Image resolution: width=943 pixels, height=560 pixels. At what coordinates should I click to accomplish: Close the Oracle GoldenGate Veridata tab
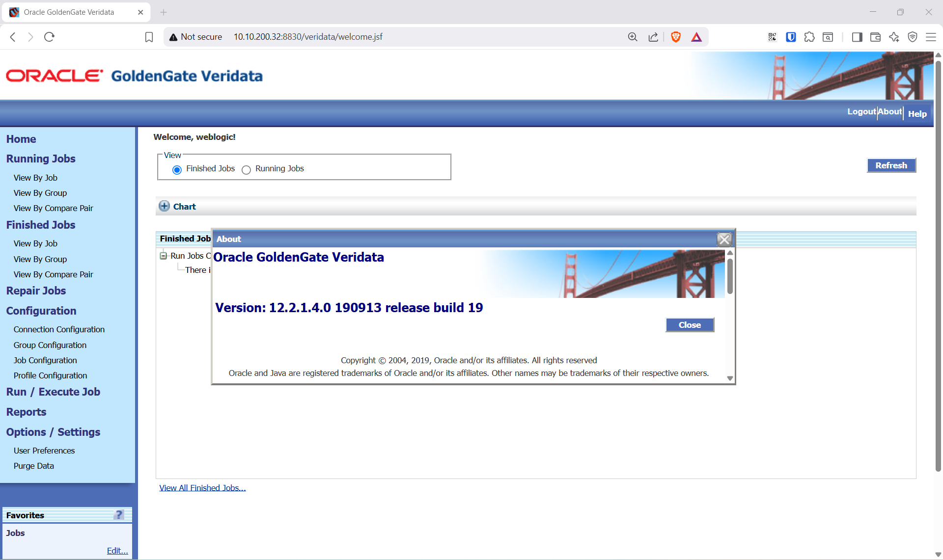[140, 12]
